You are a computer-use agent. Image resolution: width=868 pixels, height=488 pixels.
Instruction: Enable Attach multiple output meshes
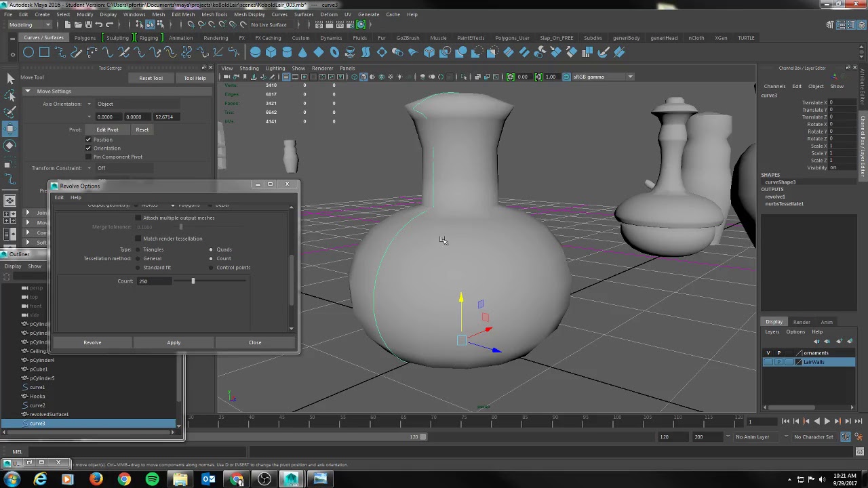pyautogui.click(x=138, y=218)
